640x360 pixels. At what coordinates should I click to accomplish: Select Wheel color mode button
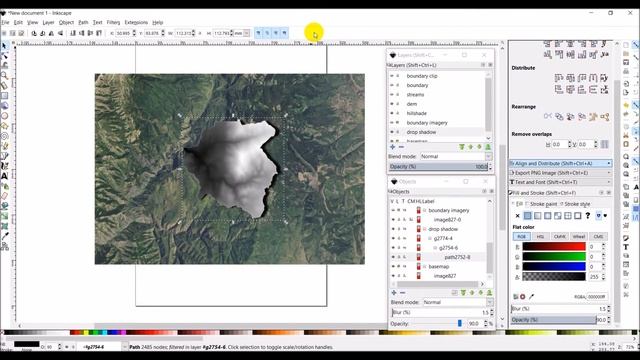[579, 236]
